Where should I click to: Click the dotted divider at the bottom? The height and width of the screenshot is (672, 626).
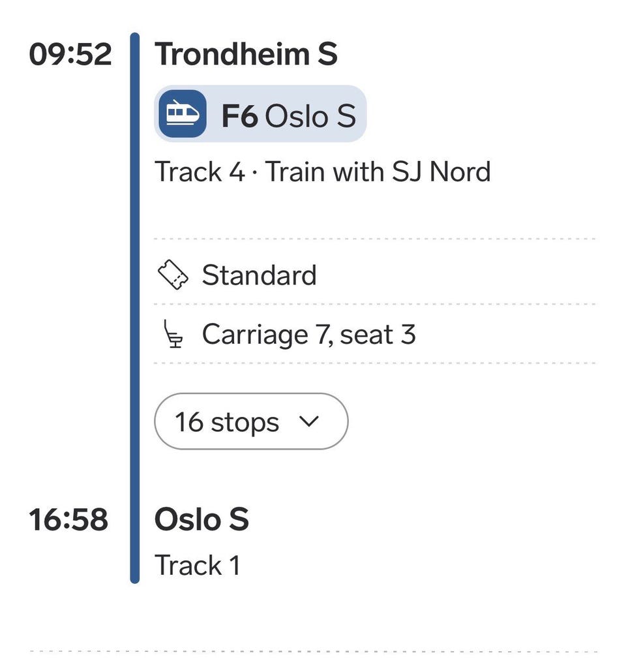(x=313, y=651)
